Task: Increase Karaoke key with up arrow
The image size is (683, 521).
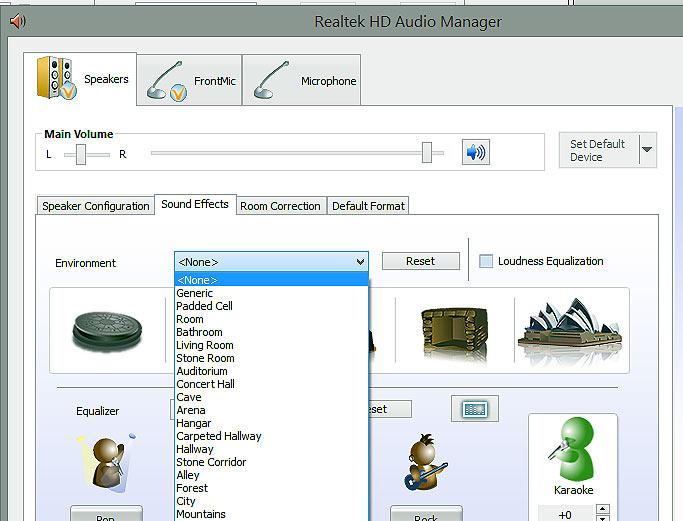Action: [602, 508]
